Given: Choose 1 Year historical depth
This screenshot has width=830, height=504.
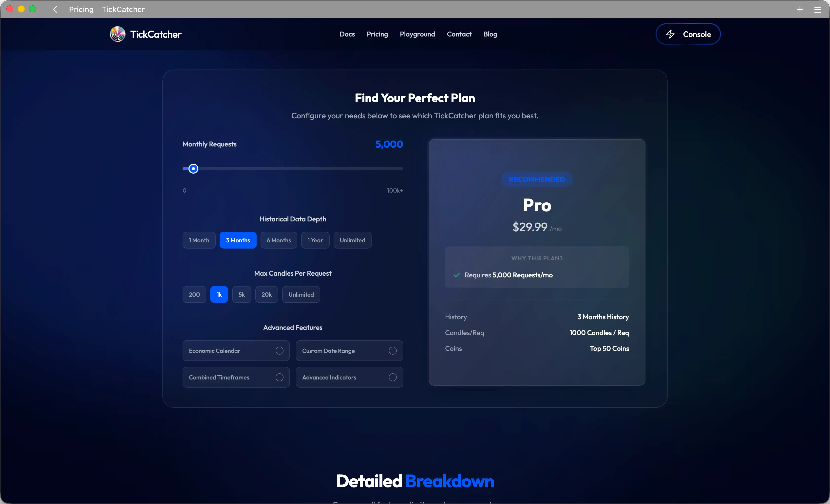Looking at the screenshot, I should [x=315, y=240].
